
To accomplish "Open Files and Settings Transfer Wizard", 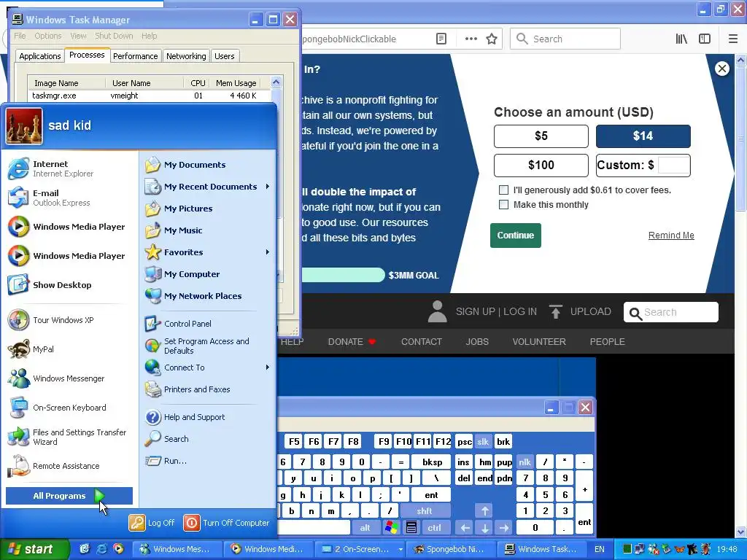I will (69, 437).
